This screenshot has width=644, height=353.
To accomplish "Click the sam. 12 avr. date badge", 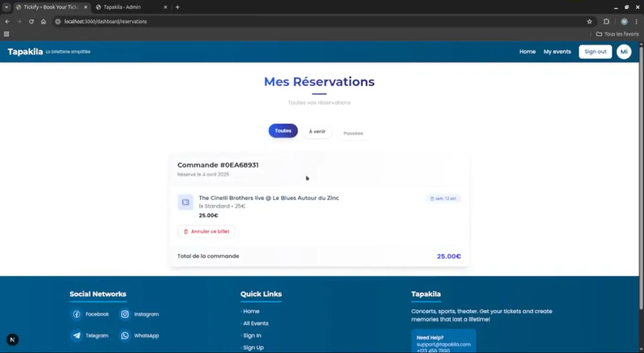I will (443, 198).
